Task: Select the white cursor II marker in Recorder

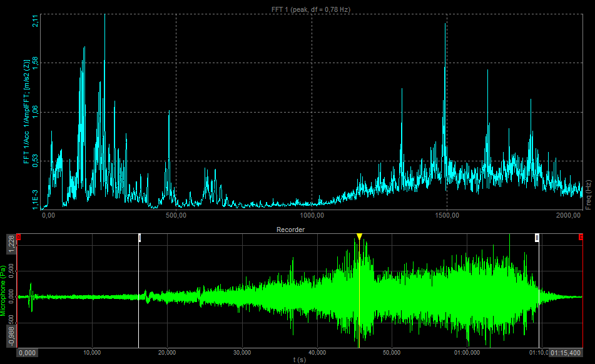Action: pos(537,238)
